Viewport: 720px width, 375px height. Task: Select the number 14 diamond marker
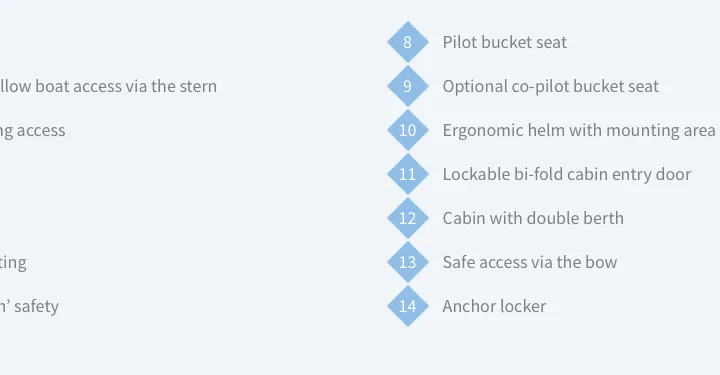pos(408,306)
